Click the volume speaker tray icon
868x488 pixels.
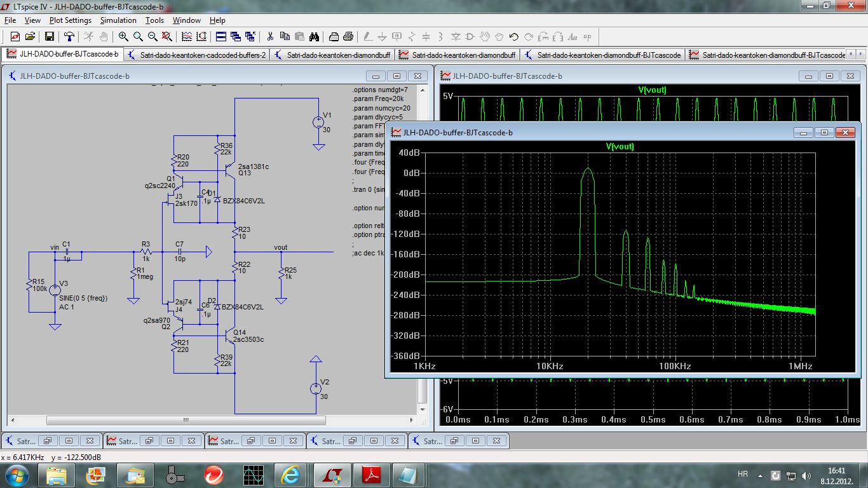[x=807, y=475]
